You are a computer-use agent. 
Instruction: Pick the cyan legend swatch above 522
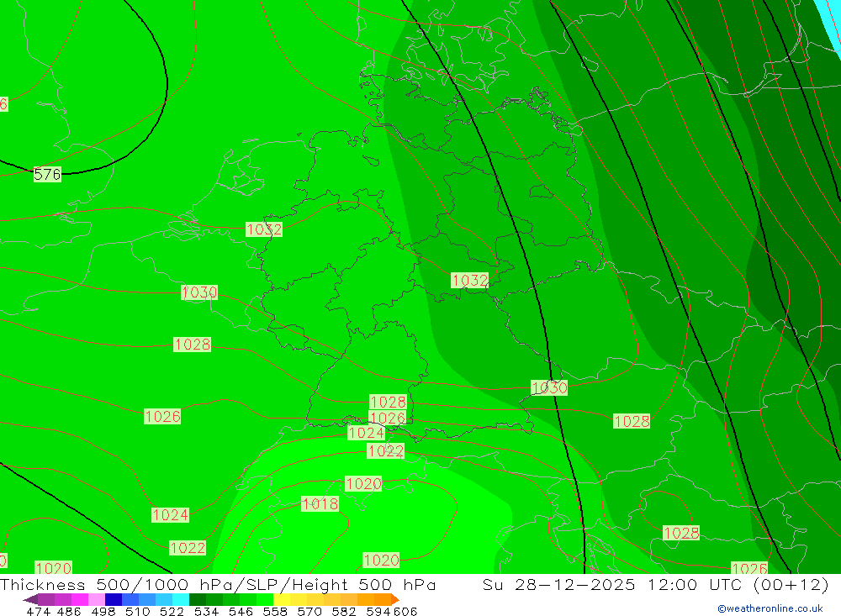[x=181, y=599]
